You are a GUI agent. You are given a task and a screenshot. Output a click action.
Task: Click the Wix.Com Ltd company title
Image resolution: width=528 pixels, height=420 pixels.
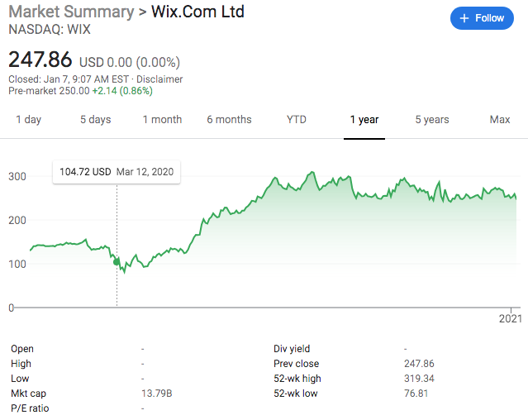pyautogui.click(x=197, y=12)
